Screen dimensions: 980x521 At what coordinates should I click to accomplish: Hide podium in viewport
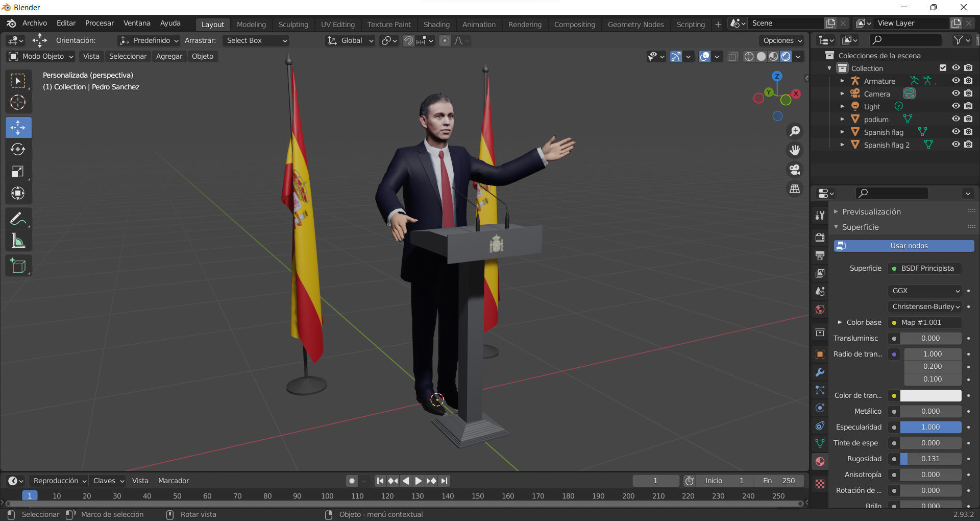coord(956,119)
